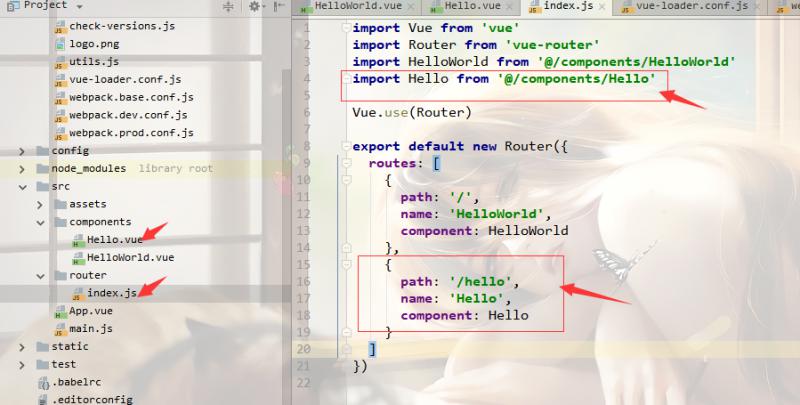
Task: Fold export default block at line 8
Action: click(346, 146)
